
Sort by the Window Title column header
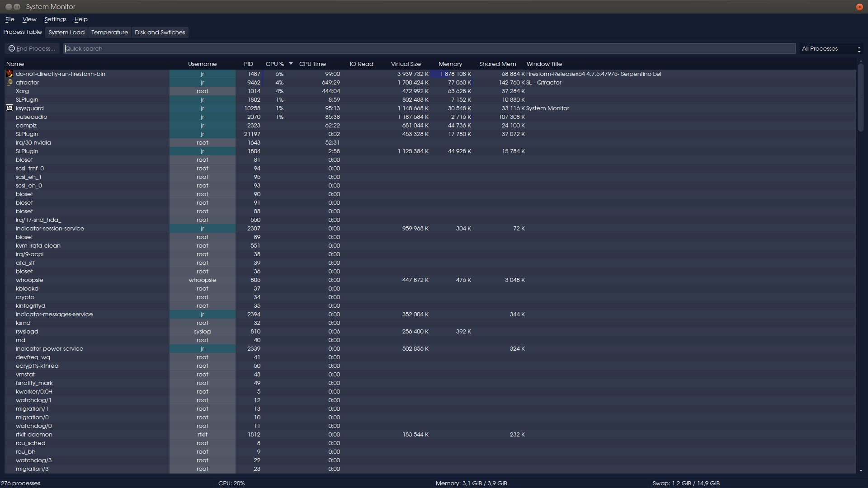pyautogui.click(x=544, y=64)
